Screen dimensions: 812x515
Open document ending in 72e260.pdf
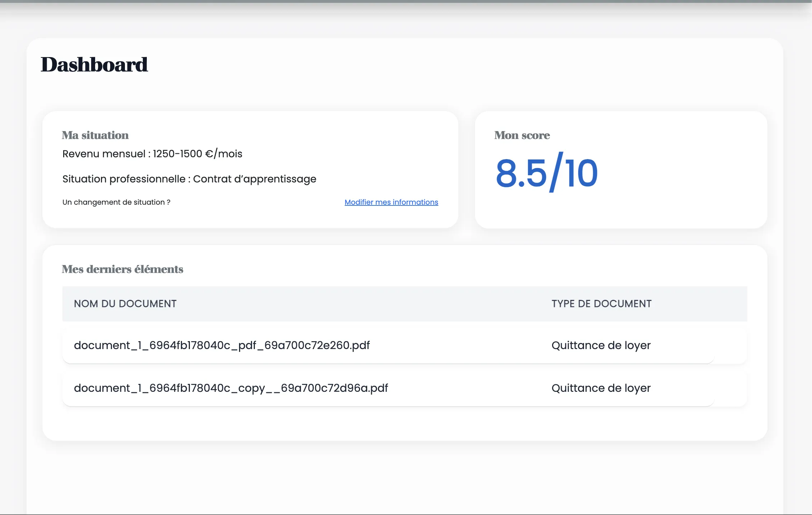[x=221, y=345]
